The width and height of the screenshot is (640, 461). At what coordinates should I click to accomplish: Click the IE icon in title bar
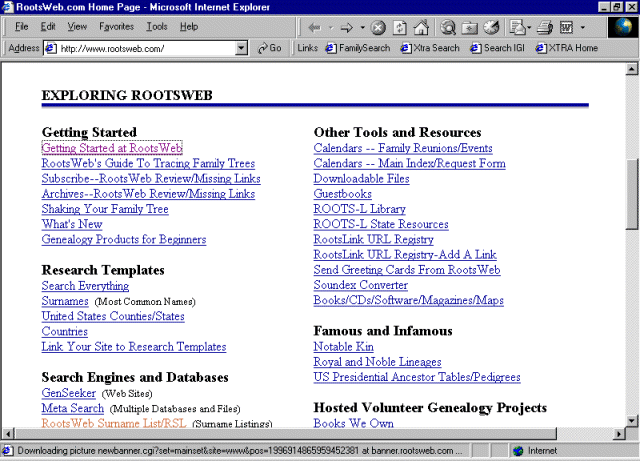click(7, 7)
